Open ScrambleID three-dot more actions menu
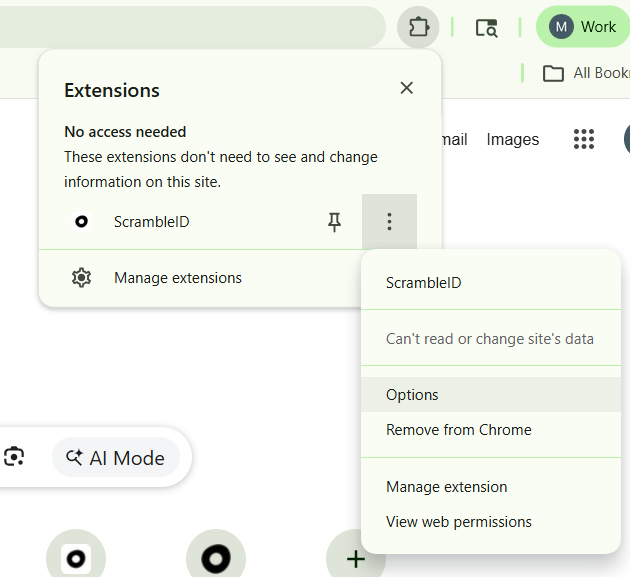Viewport: 630px width, 577px height. [389, 222]
